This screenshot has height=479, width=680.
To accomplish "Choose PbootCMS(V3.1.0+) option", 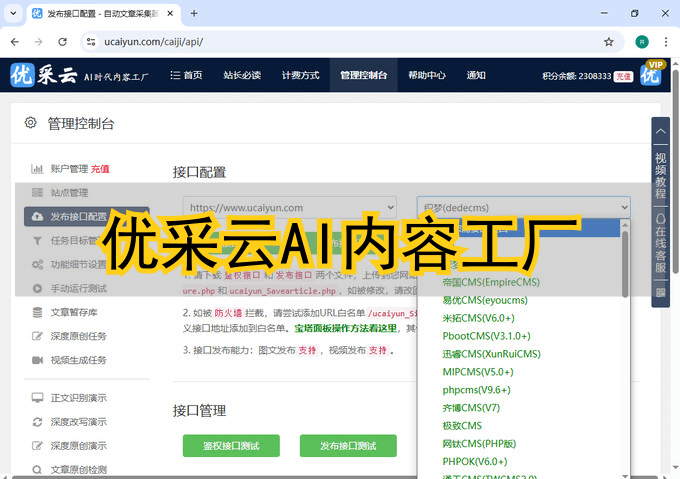I will click(486, 336).
